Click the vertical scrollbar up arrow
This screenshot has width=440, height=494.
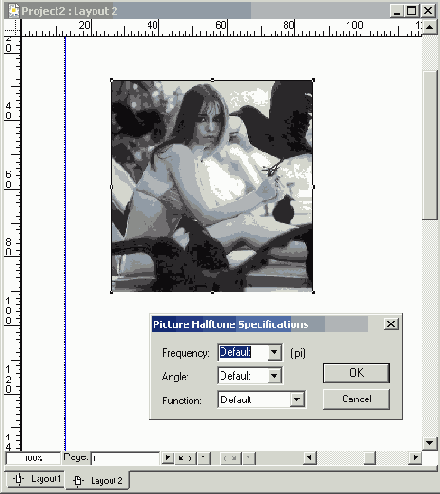[x=430, y=27]
